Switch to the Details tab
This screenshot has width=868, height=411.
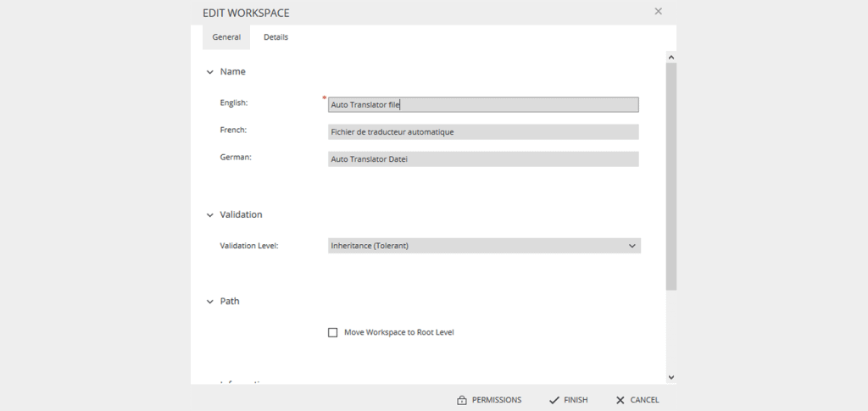(x=275, y=37)
